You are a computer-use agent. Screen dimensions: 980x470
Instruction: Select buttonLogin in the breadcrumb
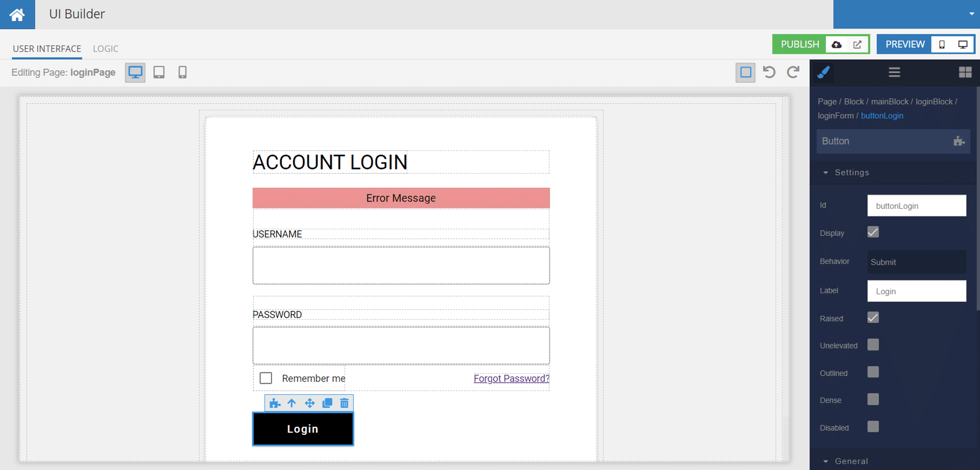(882, 116)
